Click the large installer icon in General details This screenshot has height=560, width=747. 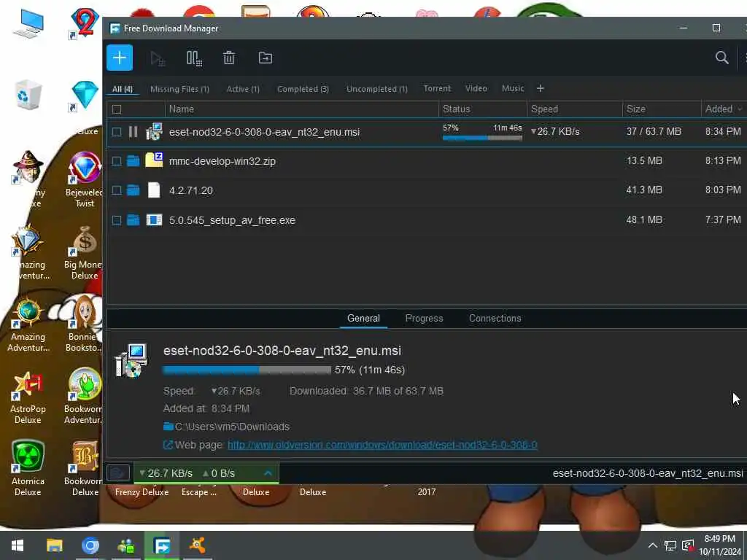click(131, 360)
